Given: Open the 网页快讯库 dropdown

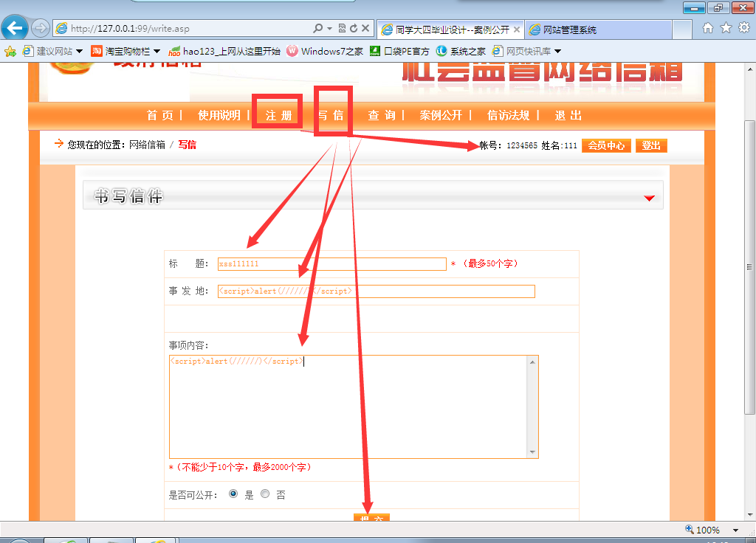Looking at the screenshot, I should [526, 51].
